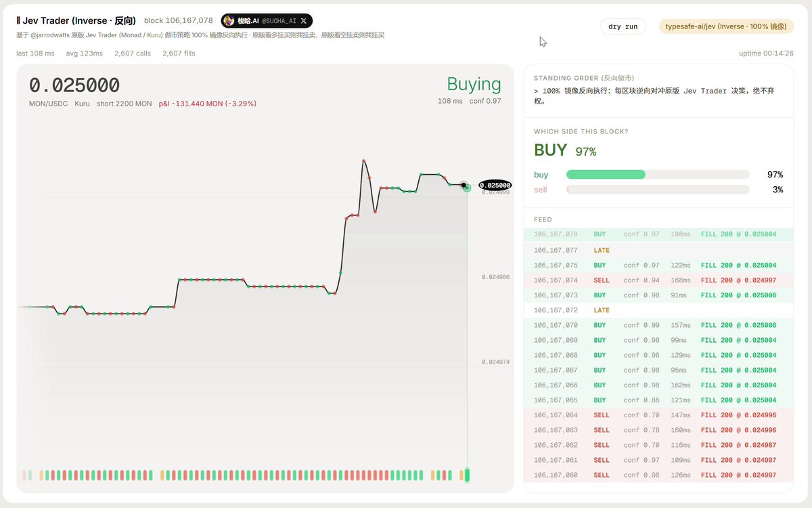Click the black 0.025000 price tag on chart
Viewport: 812px width, 508px height.
point(495,185)
